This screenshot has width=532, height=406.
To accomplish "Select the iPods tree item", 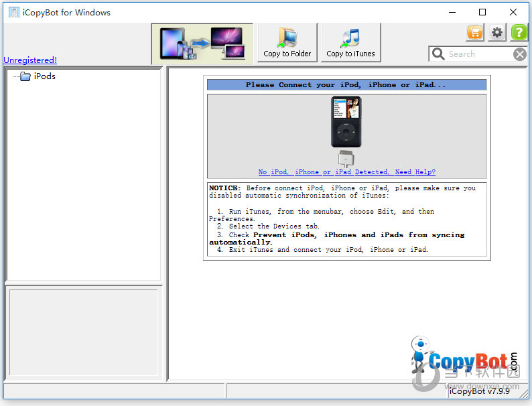I will click(44, 76).
